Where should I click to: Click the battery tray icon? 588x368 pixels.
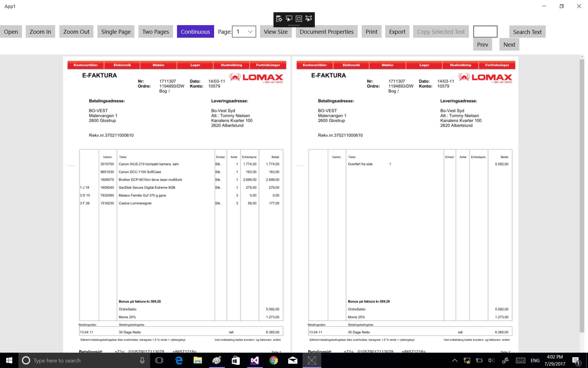[479, 360]
